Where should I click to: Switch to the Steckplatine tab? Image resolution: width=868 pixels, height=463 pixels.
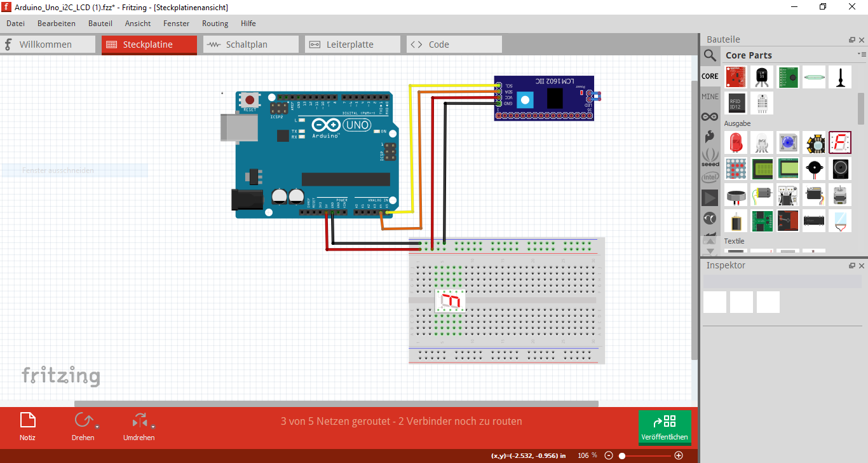tap(149, 45)
